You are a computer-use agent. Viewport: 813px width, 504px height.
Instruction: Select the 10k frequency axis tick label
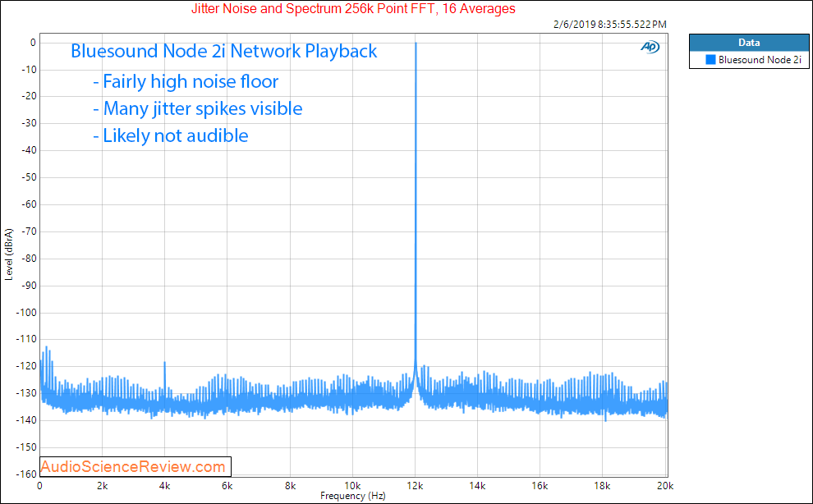pyautogui.click(x=352, y=486)
